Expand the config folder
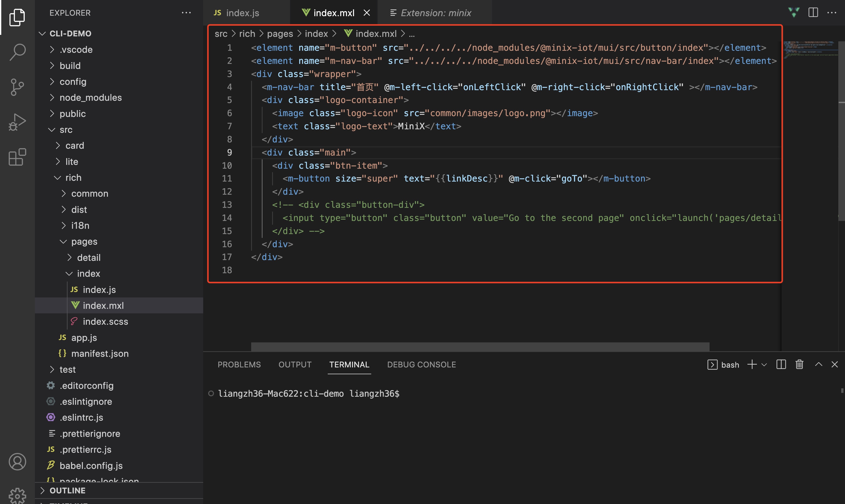The height and width of the screenshot is (504, 845). pyautogui.click(x=119, y=82)
